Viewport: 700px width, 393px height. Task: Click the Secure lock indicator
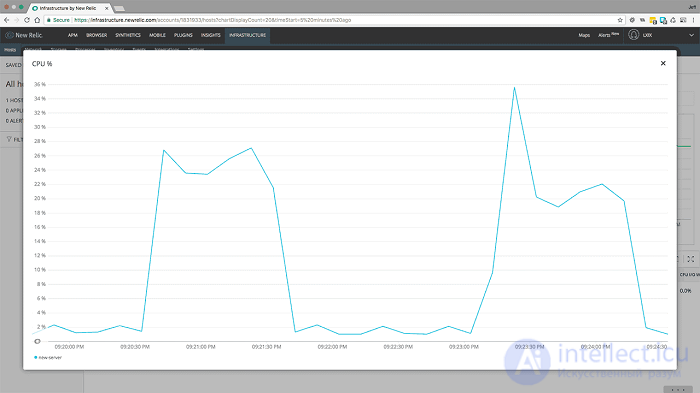(x=58, y=20)
